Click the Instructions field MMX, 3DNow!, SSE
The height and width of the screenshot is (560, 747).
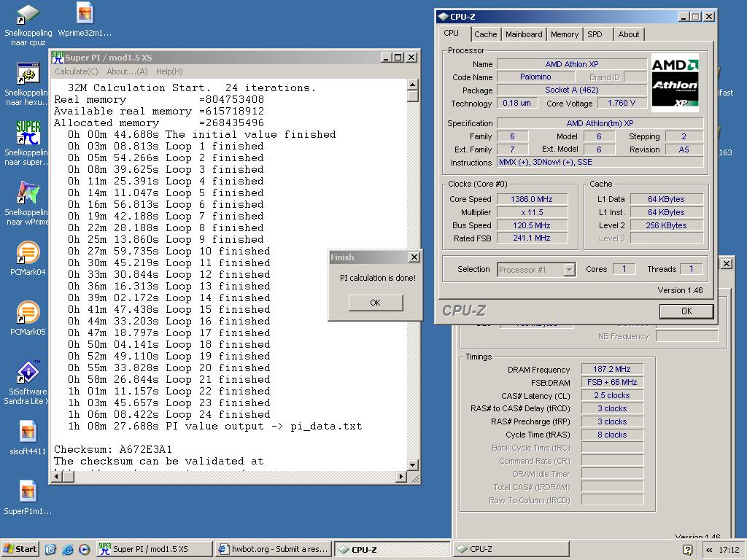(600, 163)
